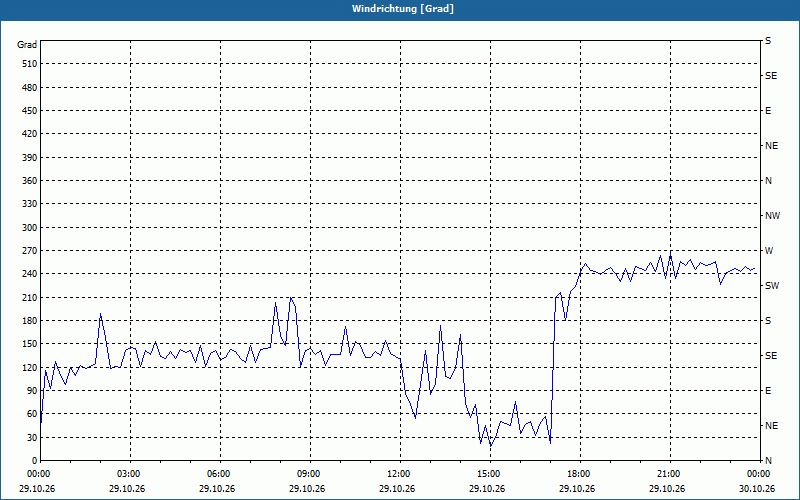Click the 300 axis value
The width and height of the screenshot is (800, 500).
pyautogui.click(x=29, y=228)
